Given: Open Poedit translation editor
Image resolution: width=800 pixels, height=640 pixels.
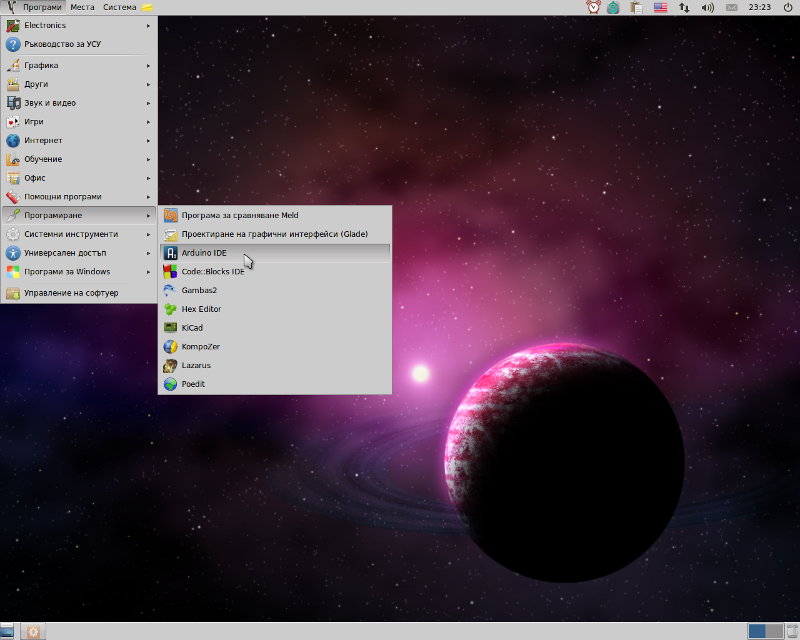Looking at the screenshot, I should point(193,384).
